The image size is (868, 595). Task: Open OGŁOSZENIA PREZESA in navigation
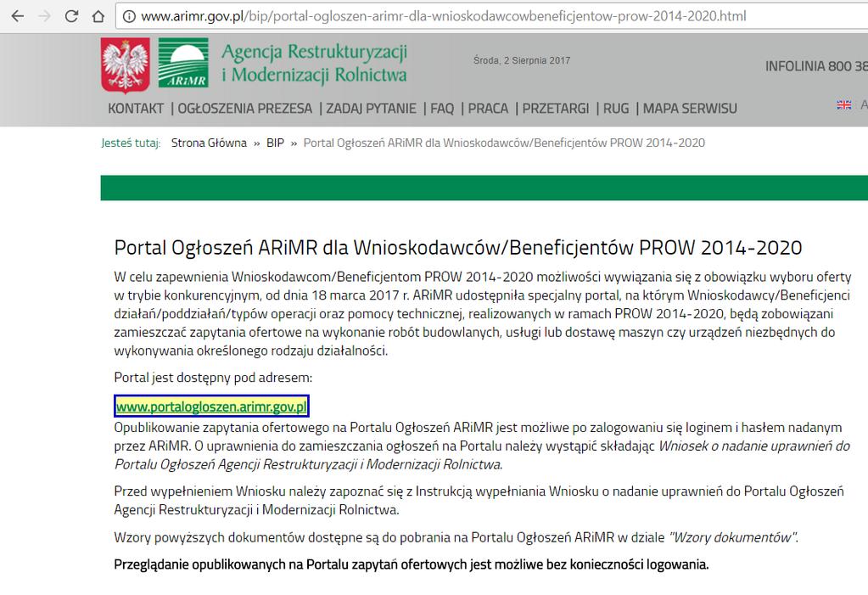click(244, 109)
